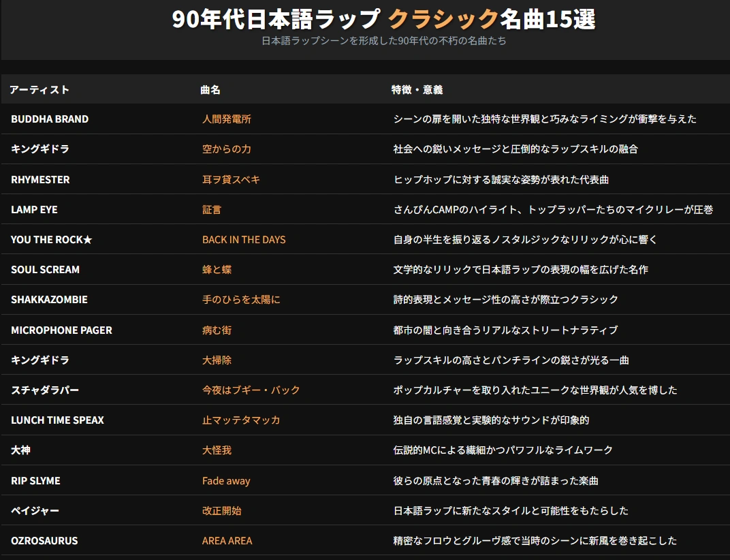The image size is (730, 560).
Task: Click the song title 今夜はブギー・バック
Action: pos(251,390)
